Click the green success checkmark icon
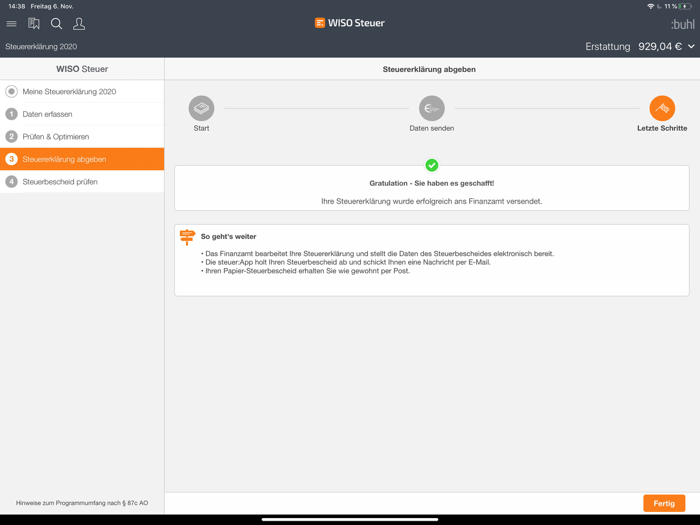 (x=432, y=165)
